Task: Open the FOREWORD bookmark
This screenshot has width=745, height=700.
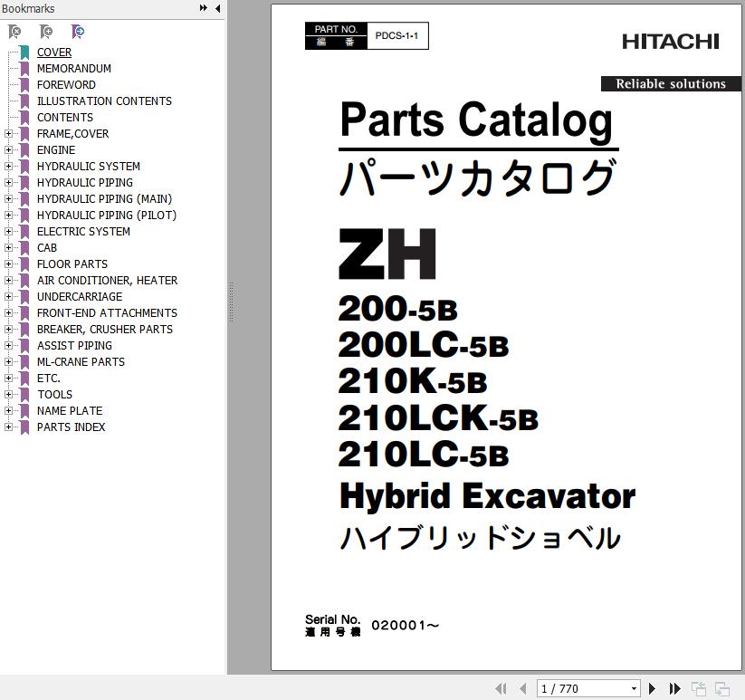Action: [66, 84]
